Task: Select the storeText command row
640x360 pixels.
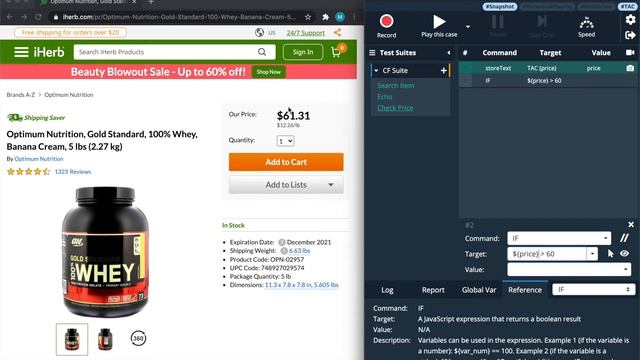Action: [x=549, y=68]
